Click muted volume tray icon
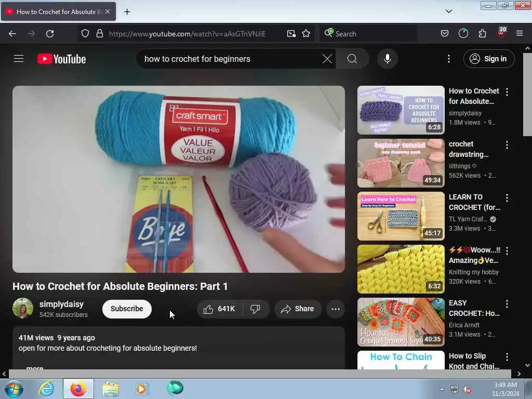This screenshot has height=399, width=532. [467, 390]
